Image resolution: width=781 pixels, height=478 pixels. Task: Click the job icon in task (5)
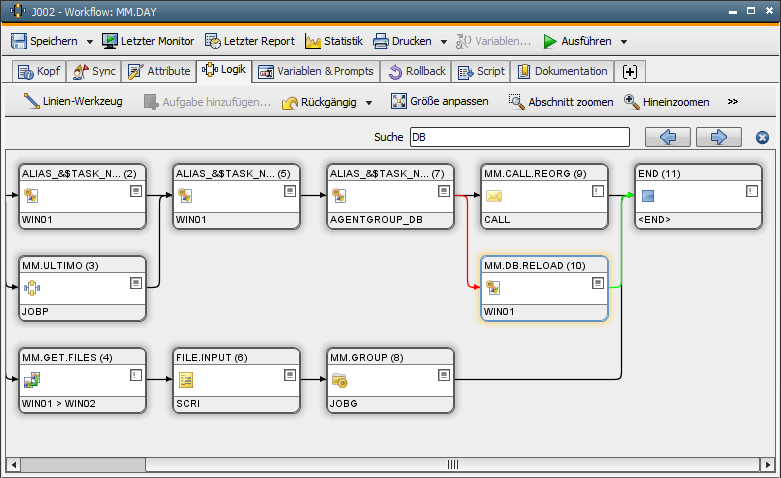[x=185, y=196]
